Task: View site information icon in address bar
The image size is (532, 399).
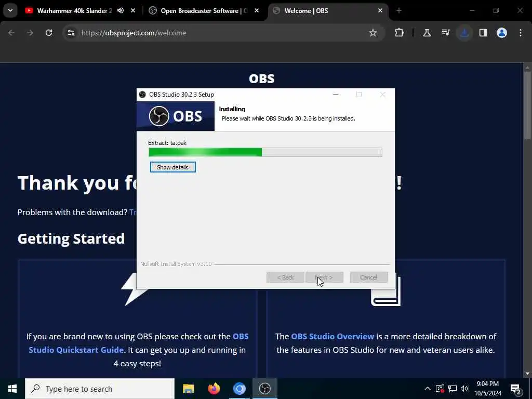Action: (71, 33)
